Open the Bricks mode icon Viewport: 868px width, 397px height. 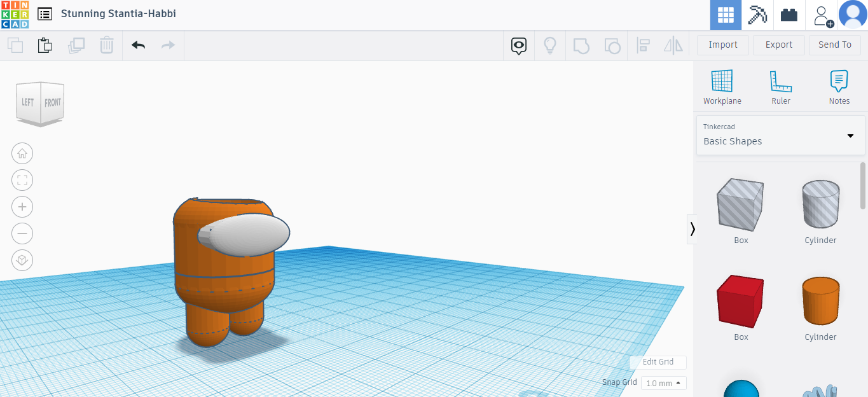[x=789, y=15]
